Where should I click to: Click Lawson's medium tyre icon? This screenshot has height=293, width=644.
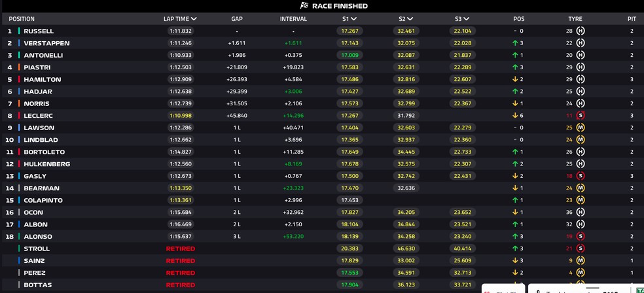click(x=581, y=128)
